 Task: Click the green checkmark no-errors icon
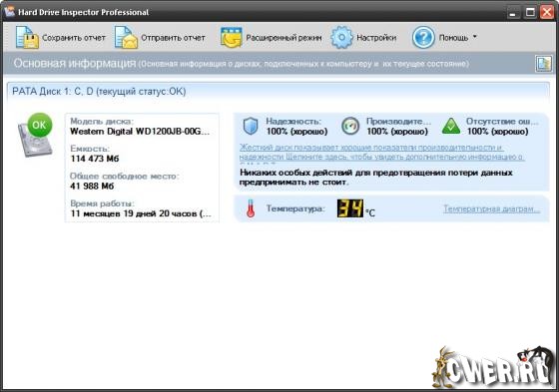click(x=451, y=126)
